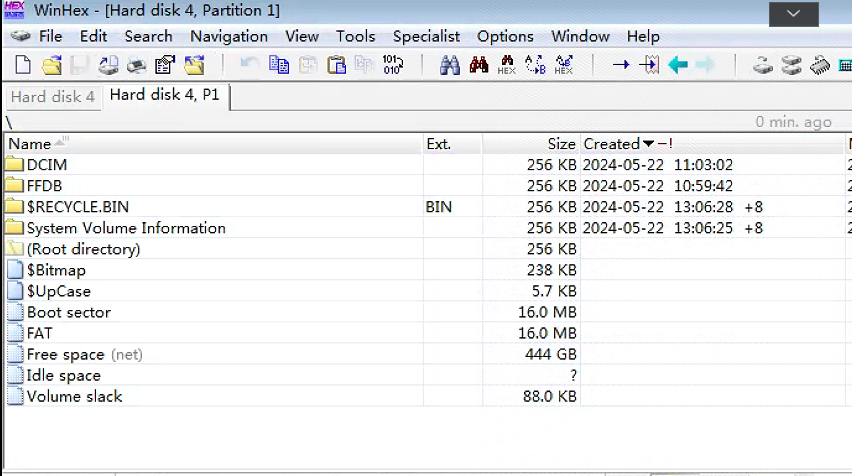The width and height of the screenshot is (852, 476).
Task: Switch to the Hard disk 4 tab
Action: pyautogui.click(x=53, y=97)
